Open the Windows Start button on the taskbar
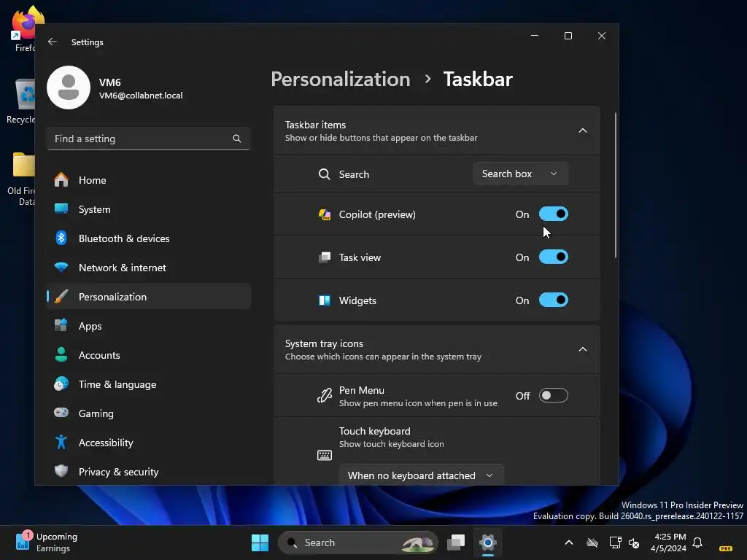The height and width of the screenshot is (560, 747). tap(260, 542)
